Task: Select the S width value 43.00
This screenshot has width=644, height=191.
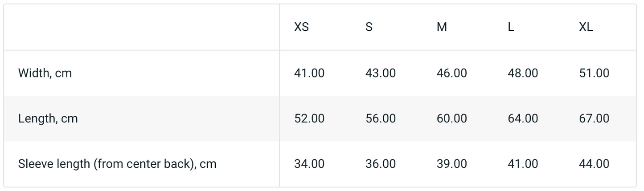Action: 380,73
